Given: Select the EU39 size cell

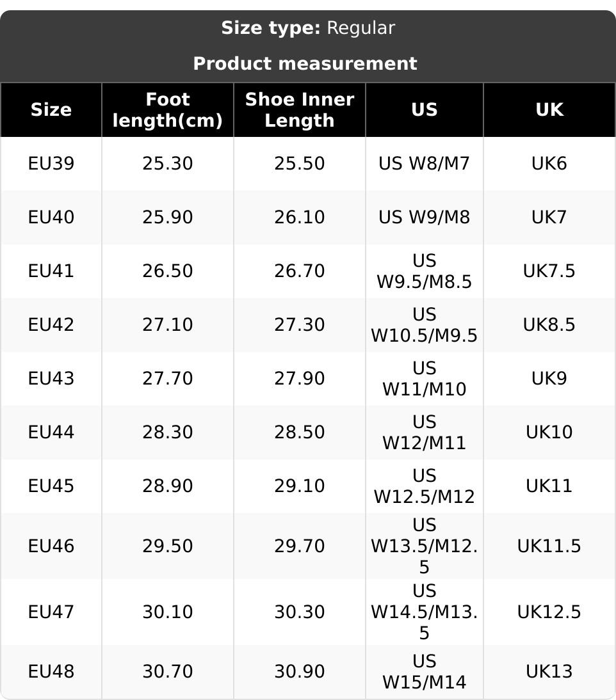Looking at the screenshot, I should pyautogui.click(x=51, y=164).
